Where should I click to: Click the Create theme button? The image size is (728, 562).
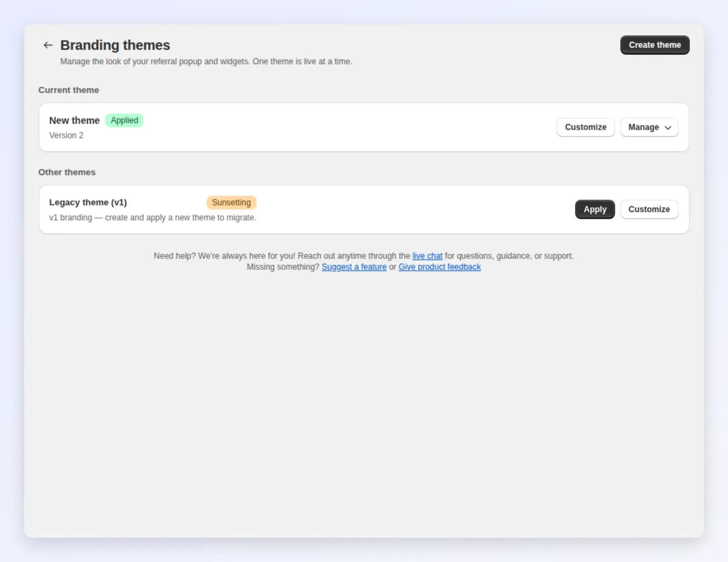coord(655,45)
